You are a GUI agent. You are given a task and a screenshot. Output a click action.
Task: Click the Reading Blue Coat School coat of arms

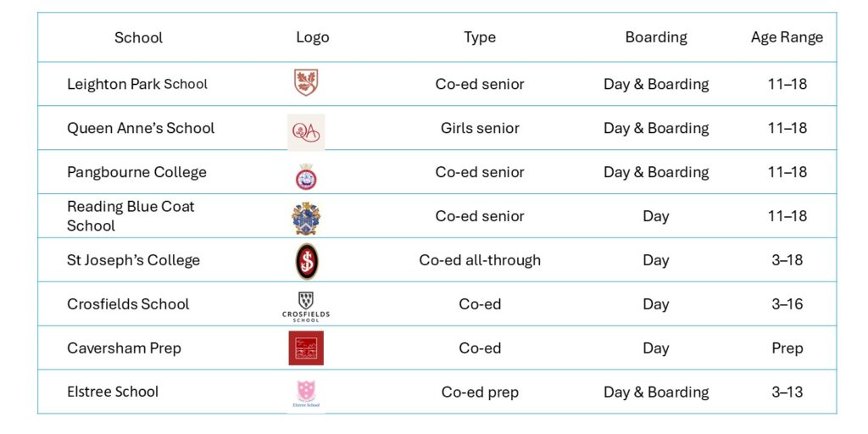pos(306,218)
